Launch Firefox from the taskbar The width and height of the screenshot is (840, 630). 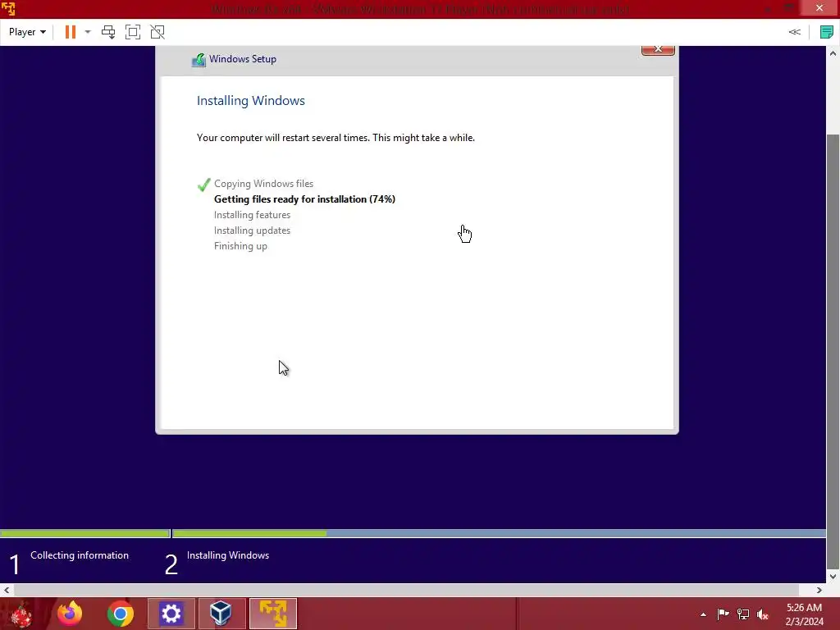click(x=70, y=614)
